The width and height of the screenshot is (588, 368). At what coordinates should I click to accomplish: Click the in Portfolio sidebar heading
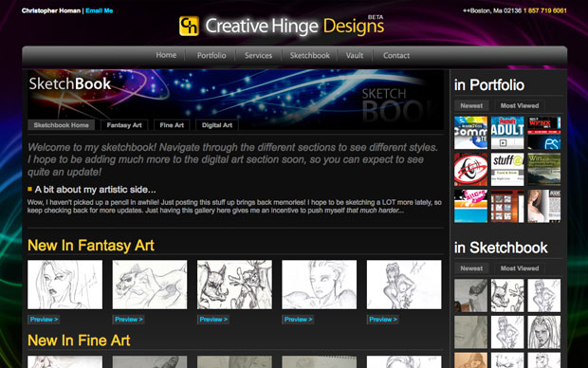489,85
